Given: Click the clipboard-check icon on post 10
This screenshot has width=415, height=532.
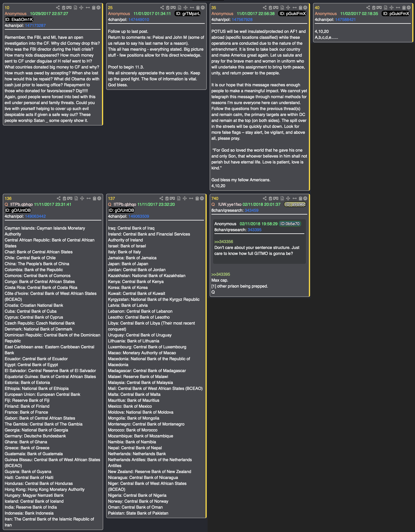Looking at the screenshot, I should coord(64,8).
